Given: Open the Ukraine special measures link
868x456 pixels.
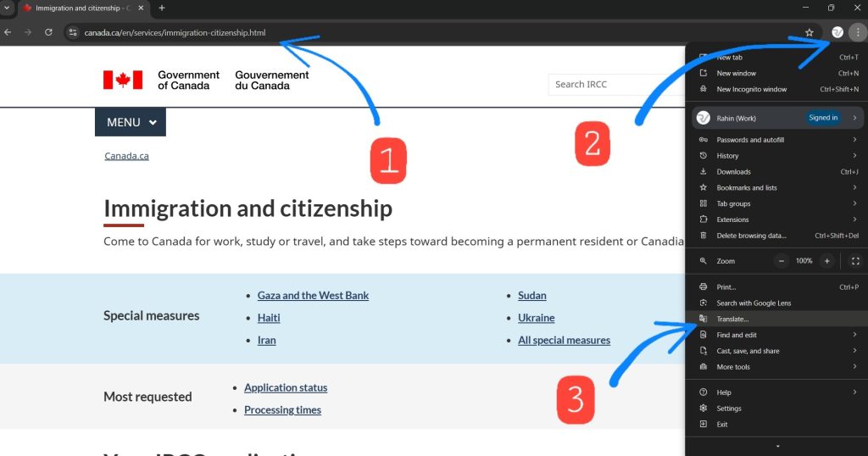Looking at the screenshot, I should click(x=536, y=318).
